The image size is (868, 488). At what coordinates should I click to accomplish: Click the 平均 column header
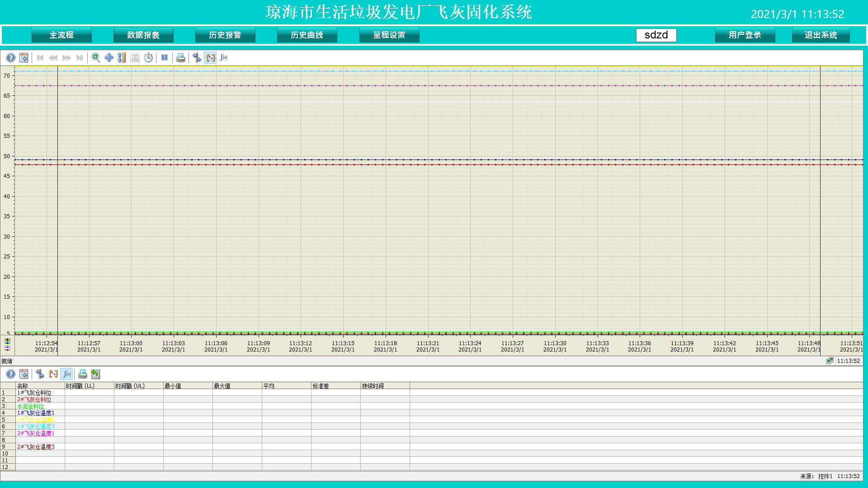coord(287,386)
